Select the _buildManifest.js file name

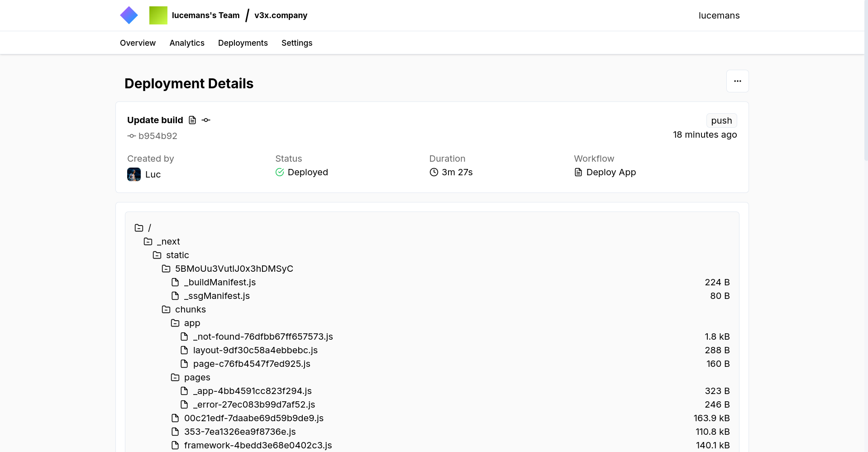[x=220, y=282]
